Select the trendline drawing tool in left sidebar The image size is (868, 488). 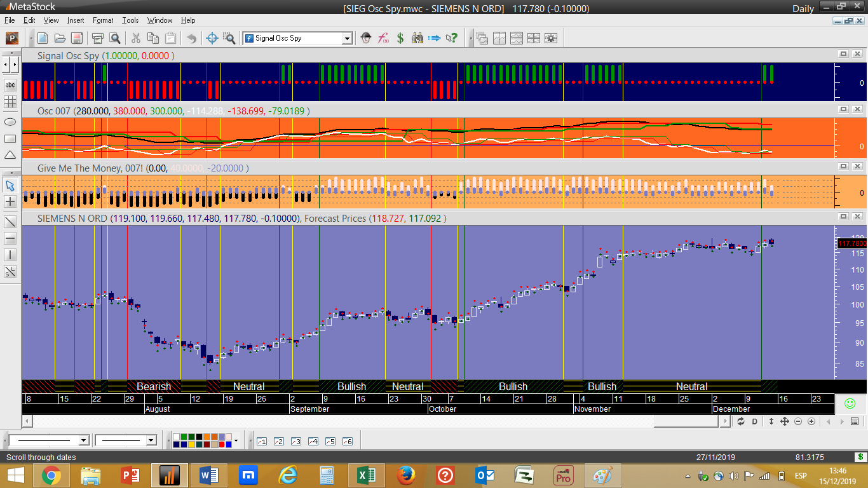coord(10,222)
